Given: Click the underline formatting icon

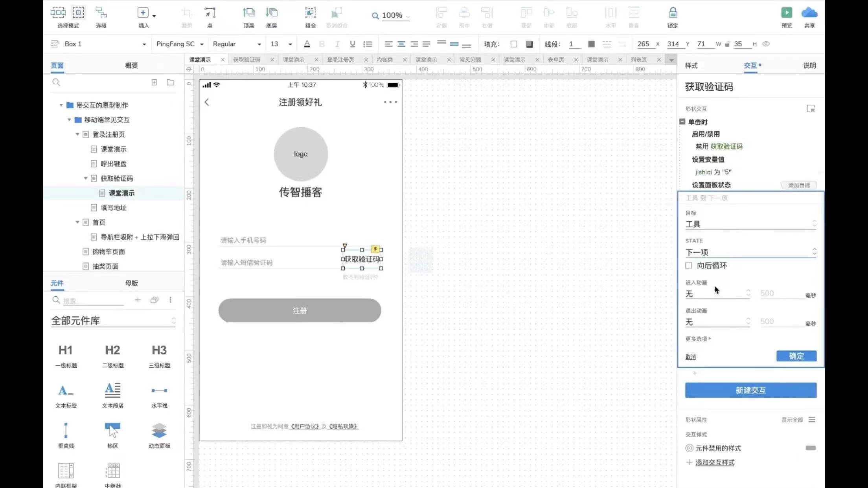Looking at the screenshot, I should pos(352,44).
